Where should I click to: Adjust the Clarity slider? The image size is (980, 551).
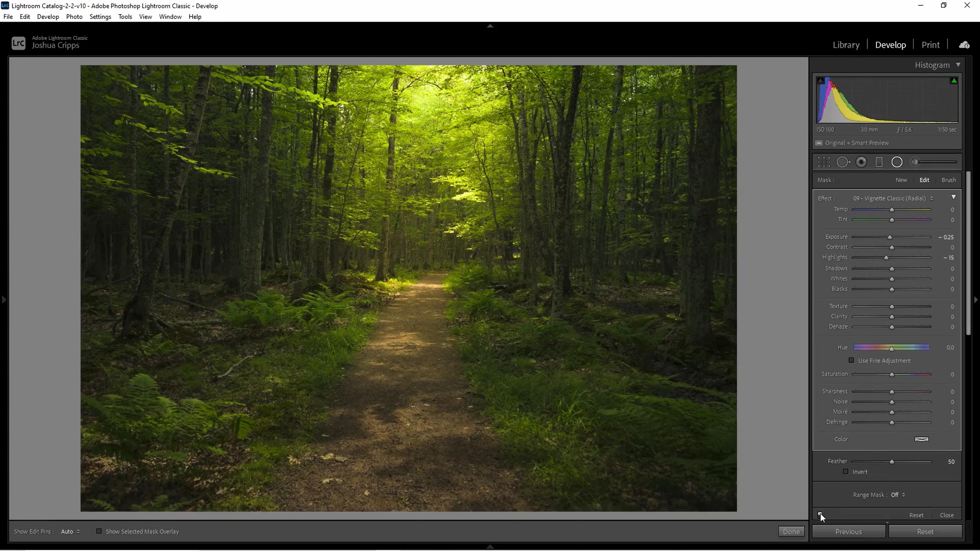click(892, 316)
